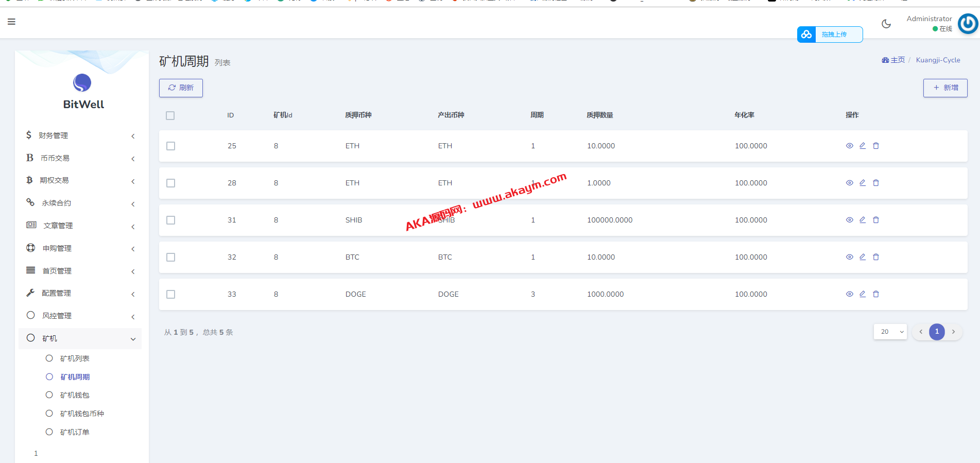Click the 刷新 refresh button

point(181,88)
